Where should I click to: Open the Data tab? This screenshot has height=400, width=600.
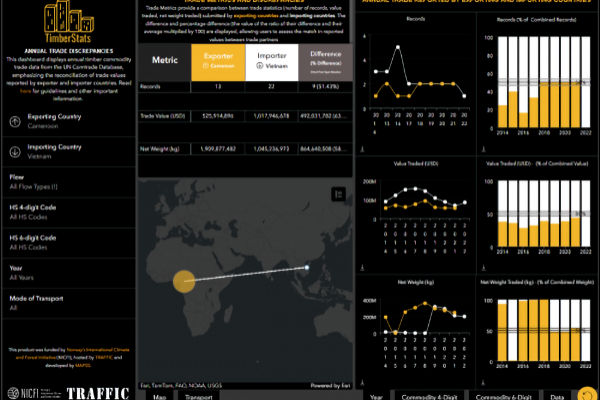click(x=557, y=396)
